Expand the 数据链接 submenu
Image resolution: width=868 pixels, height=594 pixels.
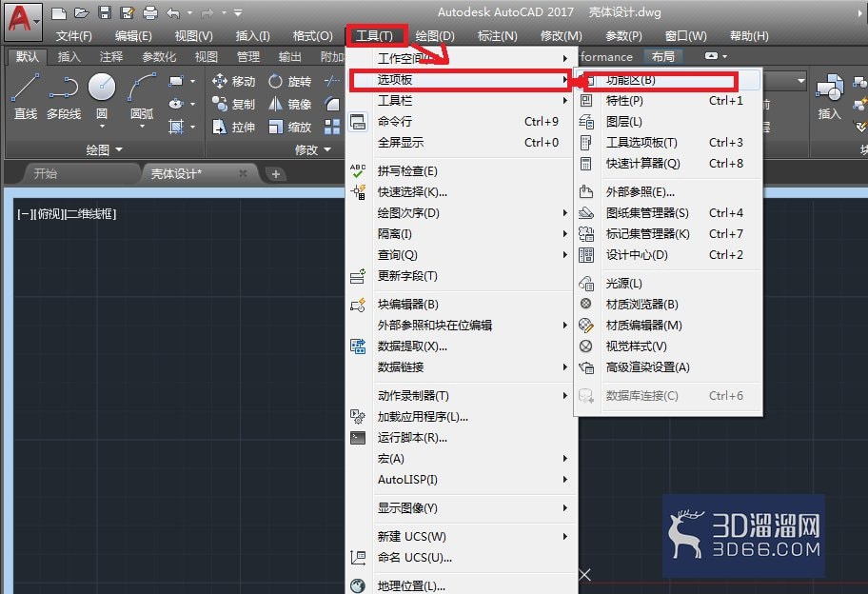coord(461,367)
